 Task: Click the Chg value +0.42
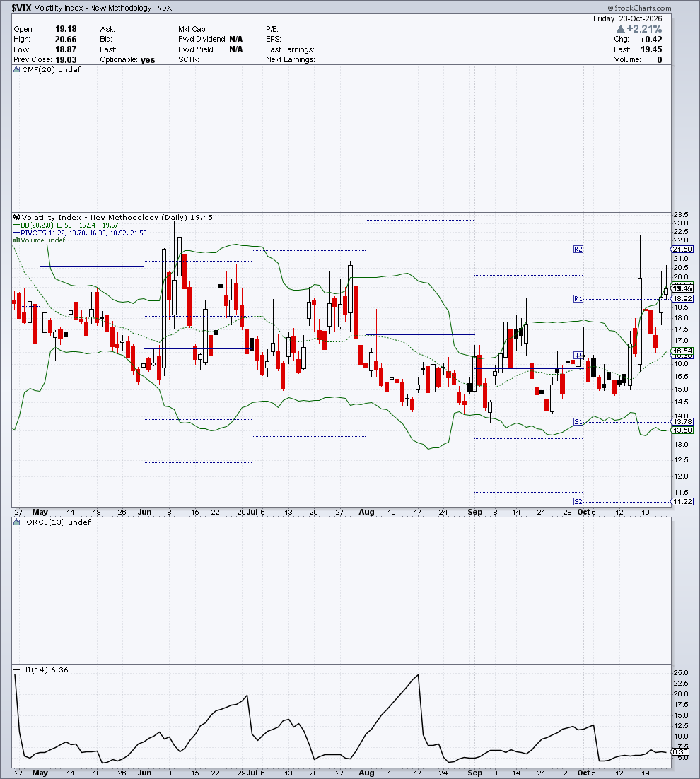(651, 40)
